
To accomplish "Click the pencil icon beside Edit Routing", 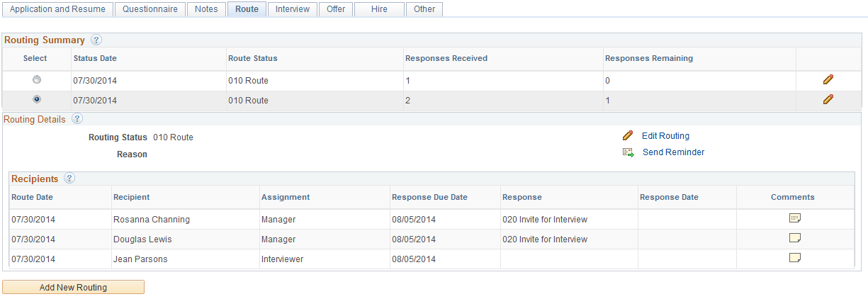I will point(627,135).
